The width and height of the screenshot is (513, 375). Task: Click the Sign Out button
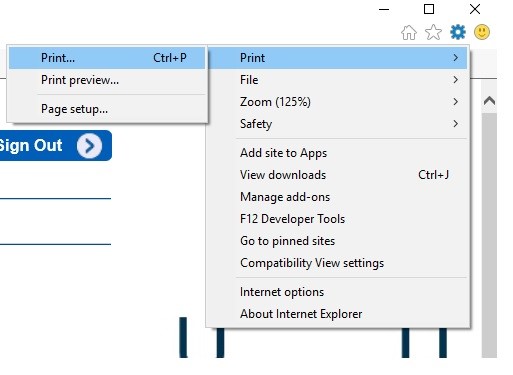[56, 146]
